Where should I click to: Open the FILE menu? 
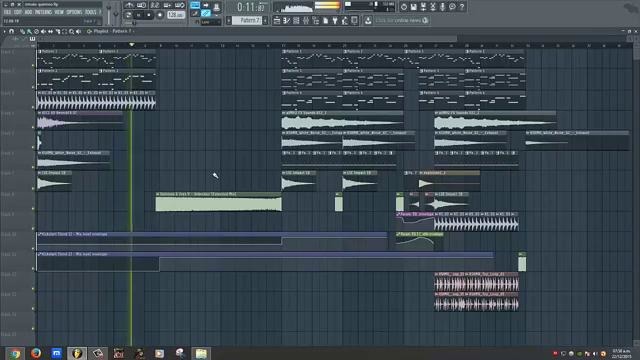coord(7,12)
